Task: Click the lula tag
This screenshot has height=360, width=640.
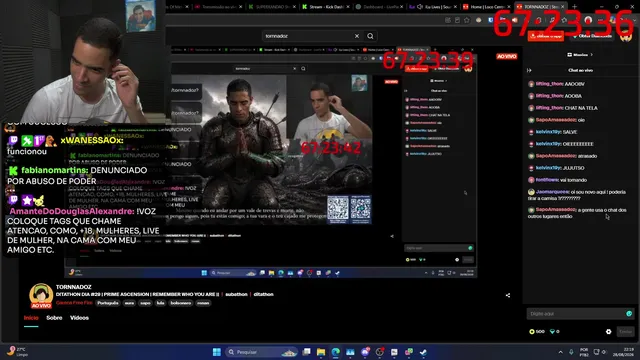Action: [160, 303]
